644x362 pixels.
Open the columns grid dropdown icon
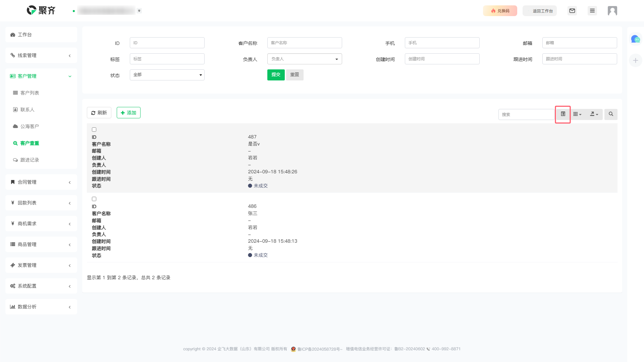click(x=577, y=114)
